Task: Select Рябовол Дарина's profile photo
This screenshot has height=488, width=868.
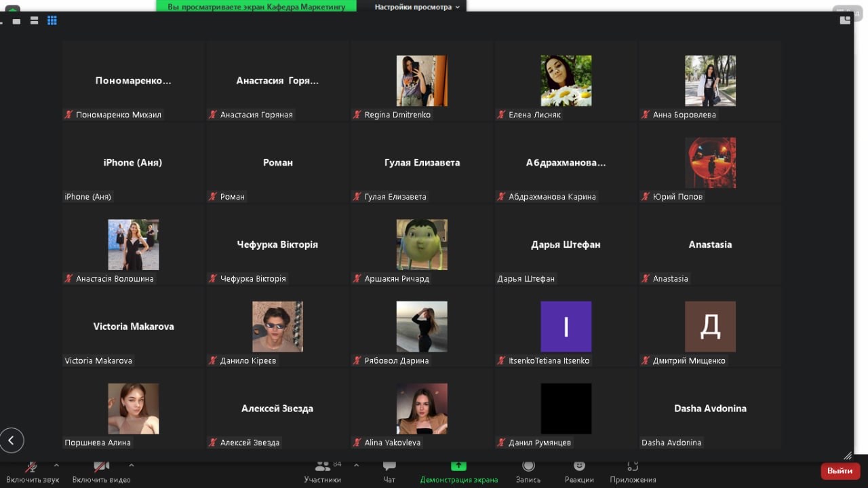Action: click(422, 327)
